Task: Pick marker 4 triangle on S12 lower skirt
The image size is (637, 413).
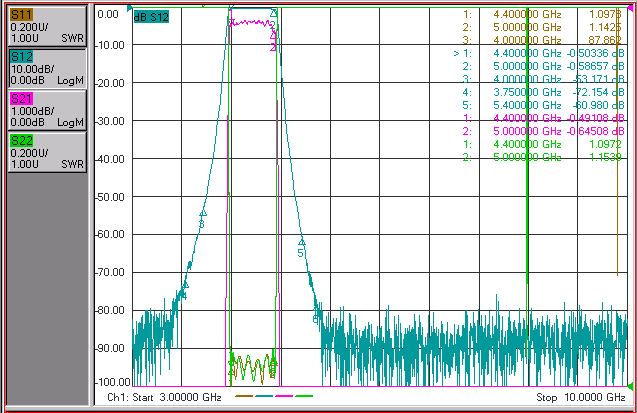Action: click(x=186, y=285)
